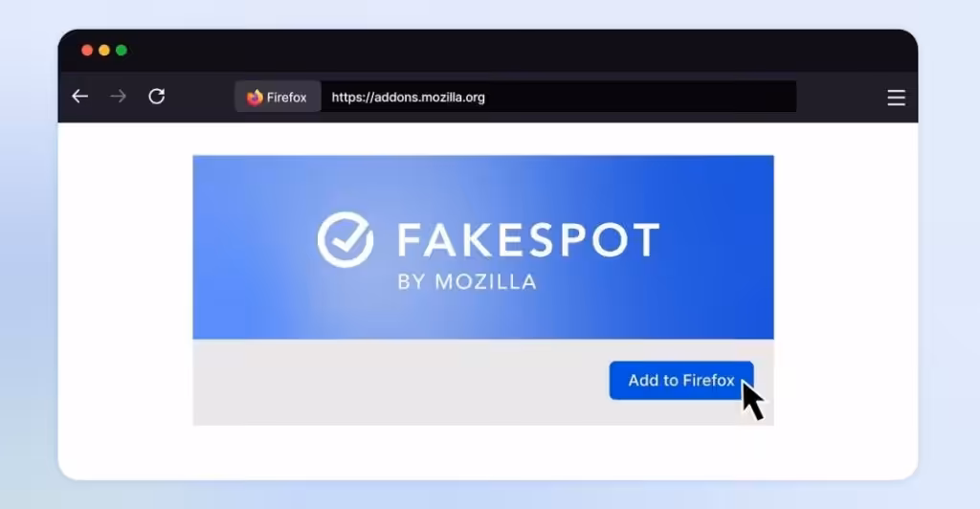Click toolbar gap between reload and Firefox badge
The height and width of the screenshot is (509, 980).
pyautogui.click(x=200, y=97)
